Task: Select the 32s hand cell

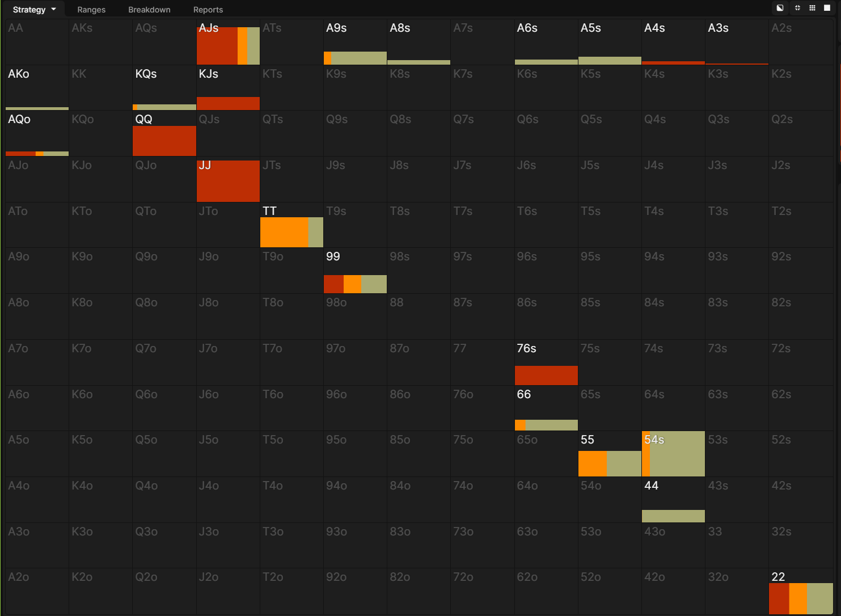Action: tap(801, 545)
